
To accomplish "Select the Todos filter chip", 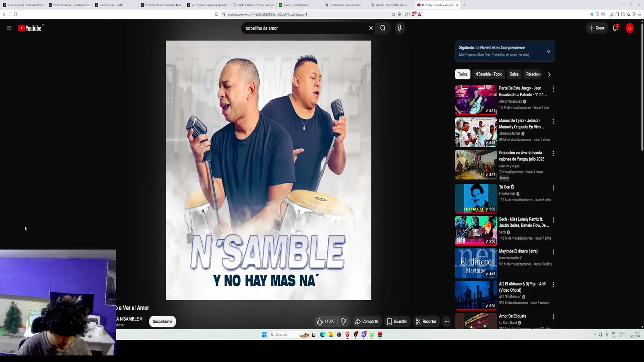I will 463,74.
